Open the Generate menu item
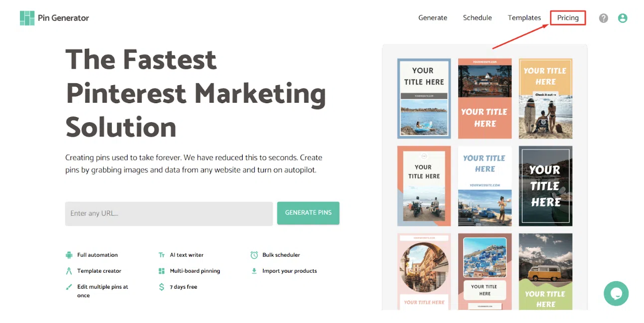Viewport: 644px width, 323px height. coord(433,18)
